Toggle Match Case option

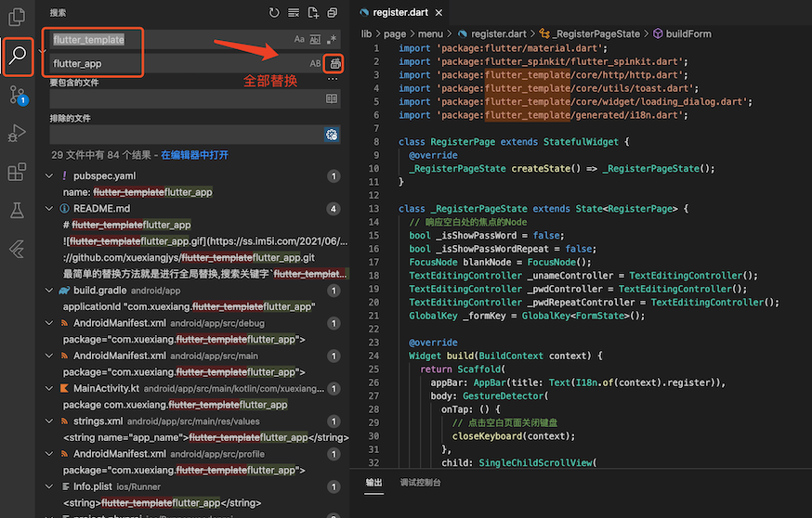[299, 39]
